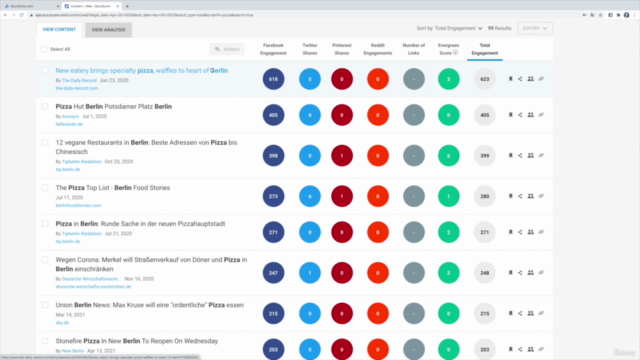
Task: Open backlinks icon for 'New eatery brings specialty pizza' row
Action: 541,79
